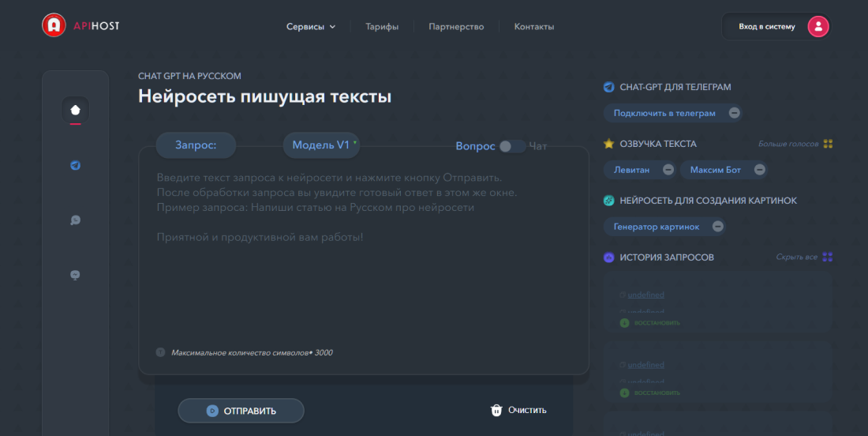Click the chat bubble sidebar icon
The height and width of the screenshot is (436, 868).
(x=75, y=220)
